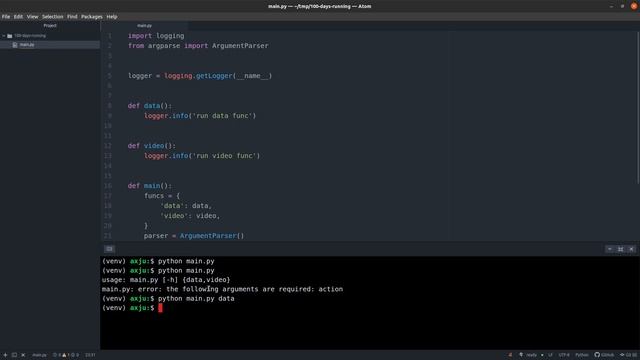The width and height of the screenshot is (640, 360).
Task: Click the 'logger = logging.getLogger' line
Action: 200,76
